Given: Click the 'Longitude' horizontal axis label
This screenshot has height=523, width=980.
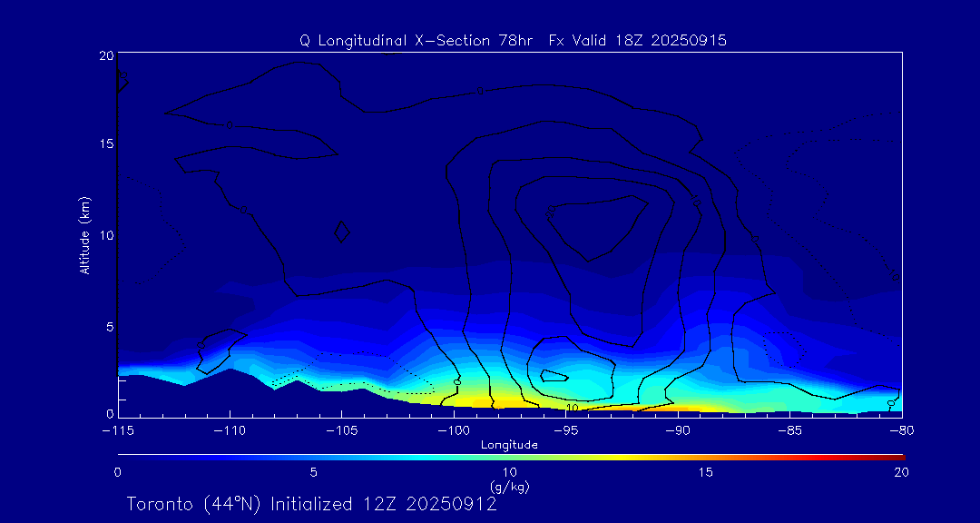Looking at the screenshot, I should (509, 445).
